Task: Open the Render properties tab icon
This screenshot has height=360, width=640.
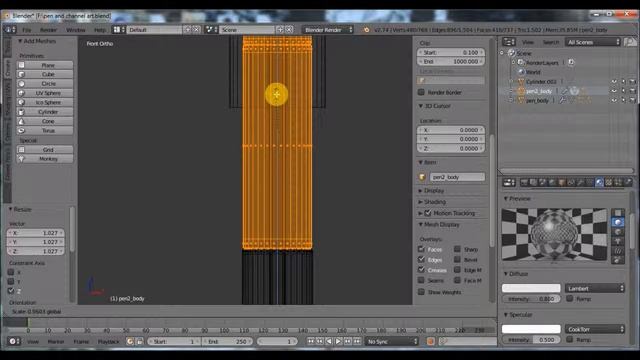Action: 524,182
